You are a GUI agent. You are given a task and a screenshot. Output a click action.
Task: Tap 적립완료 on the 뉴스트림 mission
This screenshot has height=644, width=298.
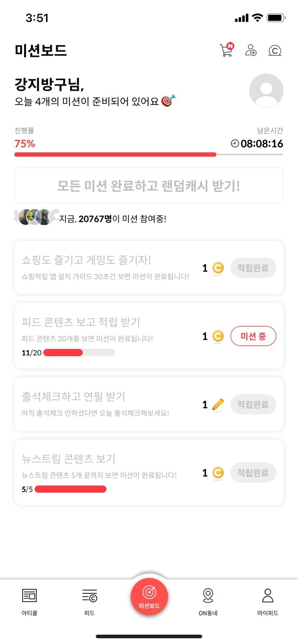(x=253, y=473)
